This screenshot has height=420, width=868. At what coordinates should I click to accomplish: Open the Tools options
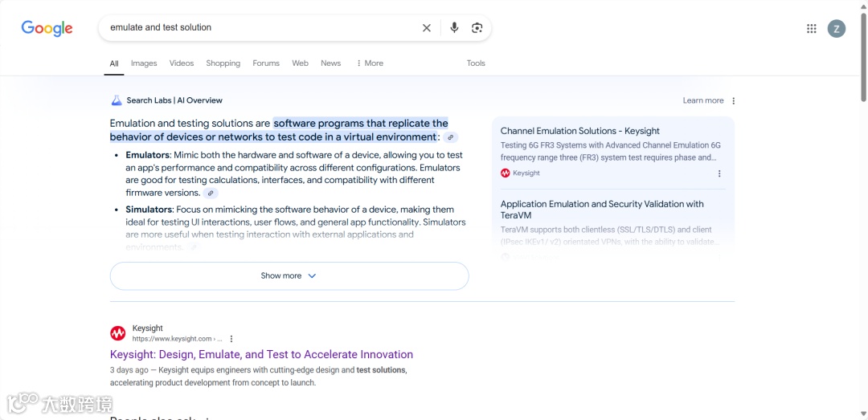coord(476,63)
